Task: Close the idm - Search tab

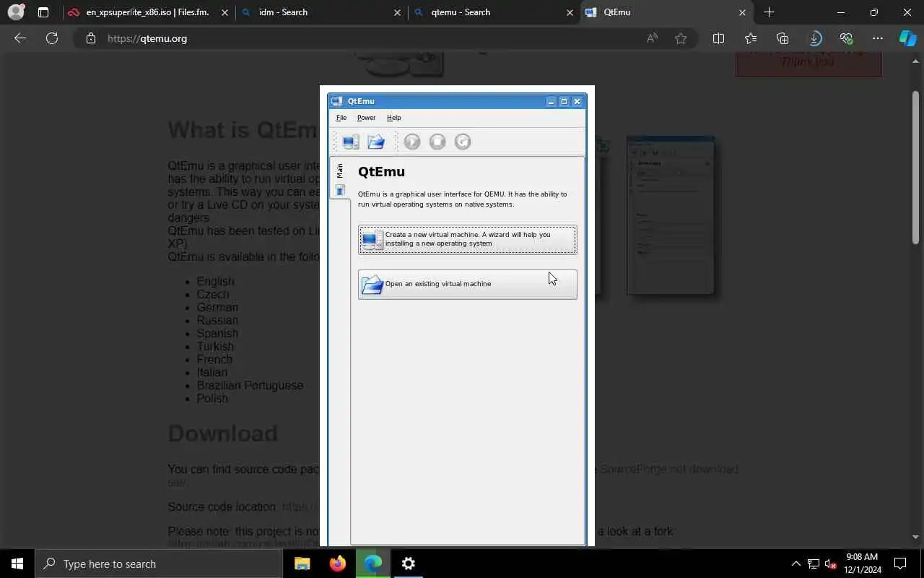Action: pos(398,12)
